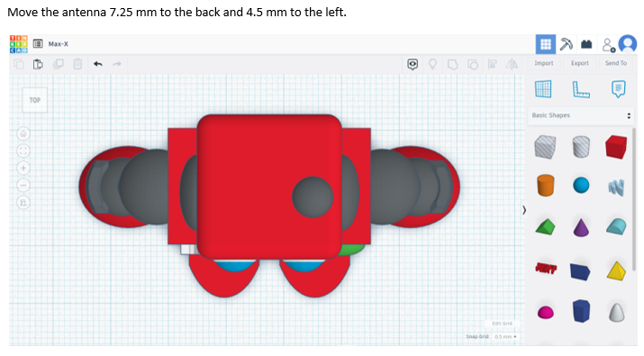Pick the gray Paraboloid shape
This screenshot has height=356, width=644.
tap(616, 312)
